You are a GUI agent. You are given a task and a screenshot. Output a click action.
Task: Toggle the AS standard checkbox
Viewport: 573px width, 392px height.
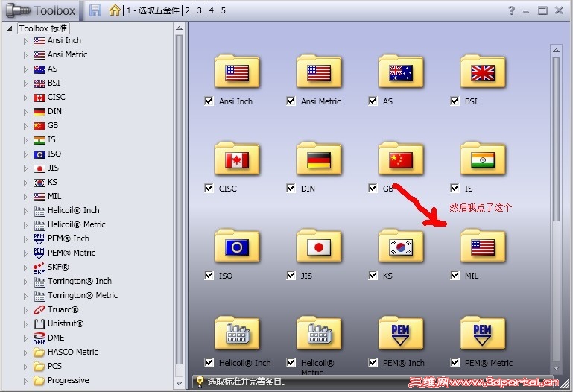pyautogui.click(x=373, y=101)
